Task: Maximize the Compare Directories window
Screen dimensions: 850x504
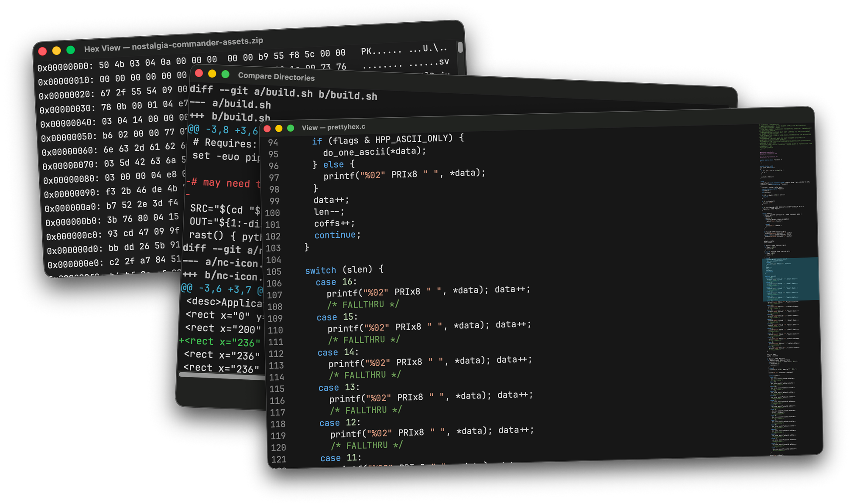Action: 225,74
